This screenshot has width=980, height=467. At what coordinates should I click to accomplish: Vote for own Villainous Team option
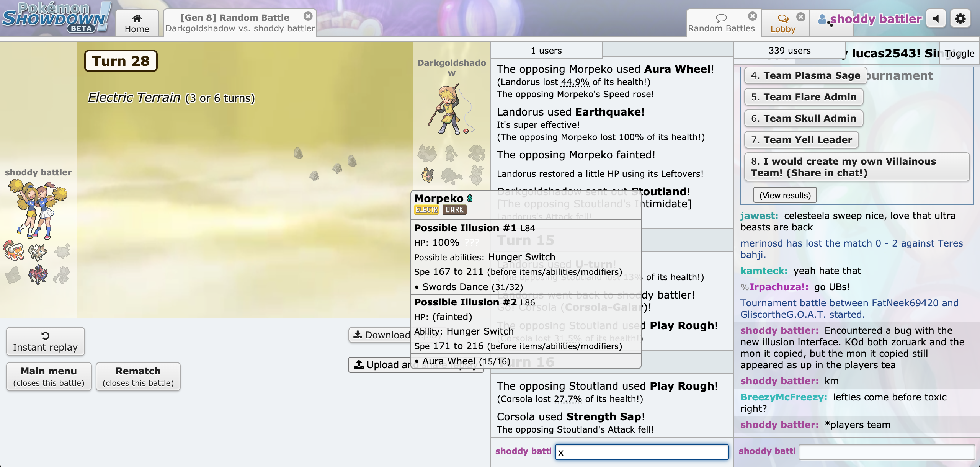[857, 167]
